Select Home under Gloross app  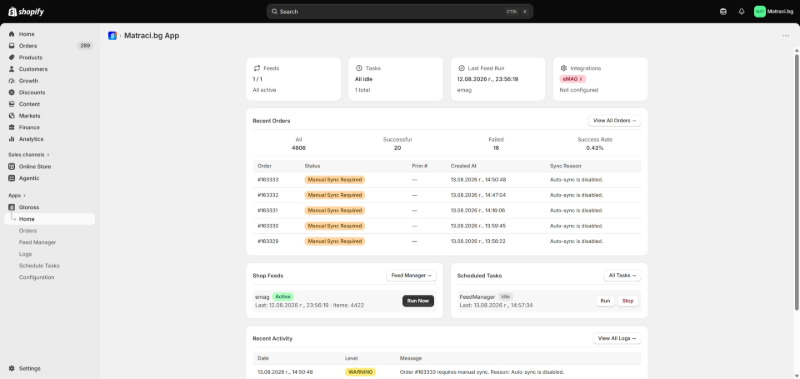[x=49, y=219]
